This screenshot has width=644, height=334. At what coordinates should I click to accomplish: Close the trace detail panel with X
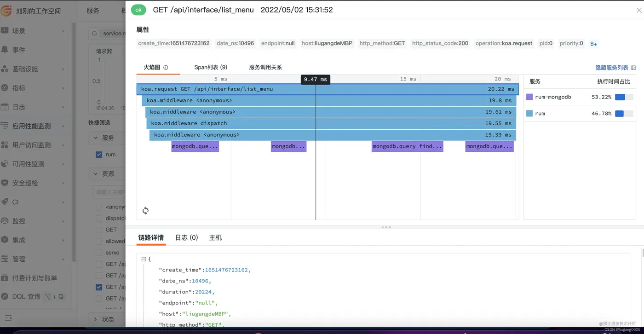[x=639, y=10]
